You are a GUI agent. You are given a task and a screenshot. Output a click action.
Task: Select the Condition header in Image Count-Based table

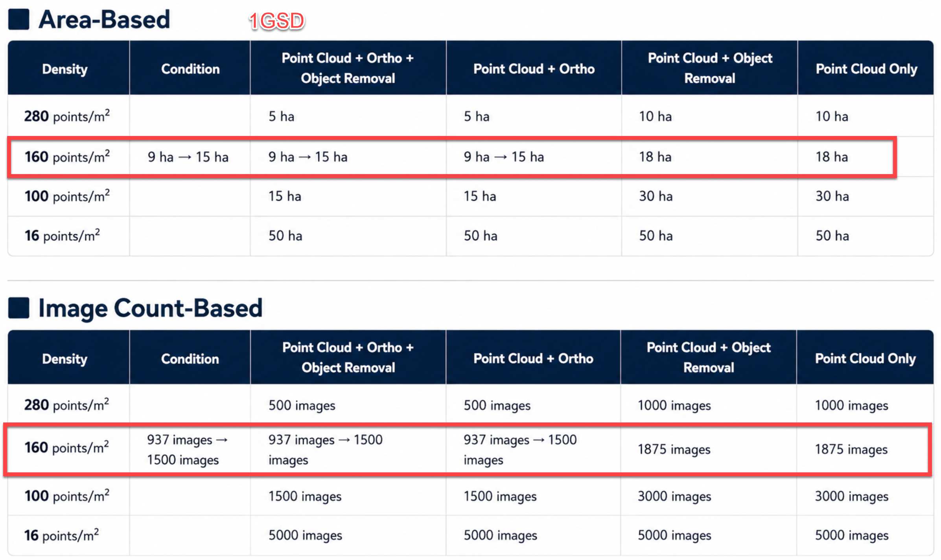click(x=190, y=358)
